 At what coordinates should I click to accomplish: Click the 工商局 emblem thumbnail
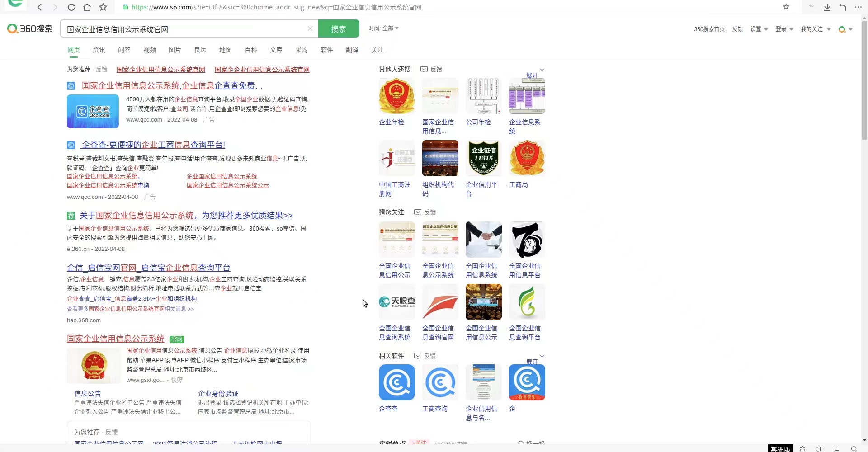pos(527,158)
